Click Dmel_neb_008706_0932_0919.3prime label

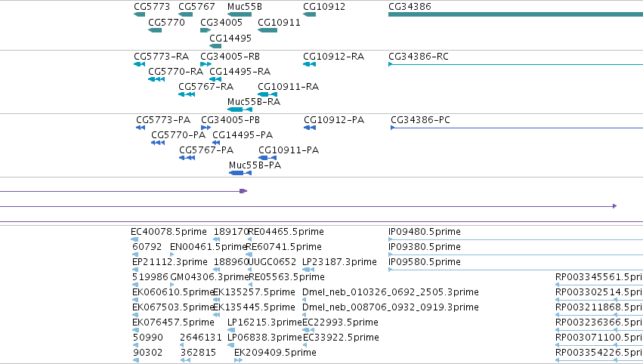(391, 307)
